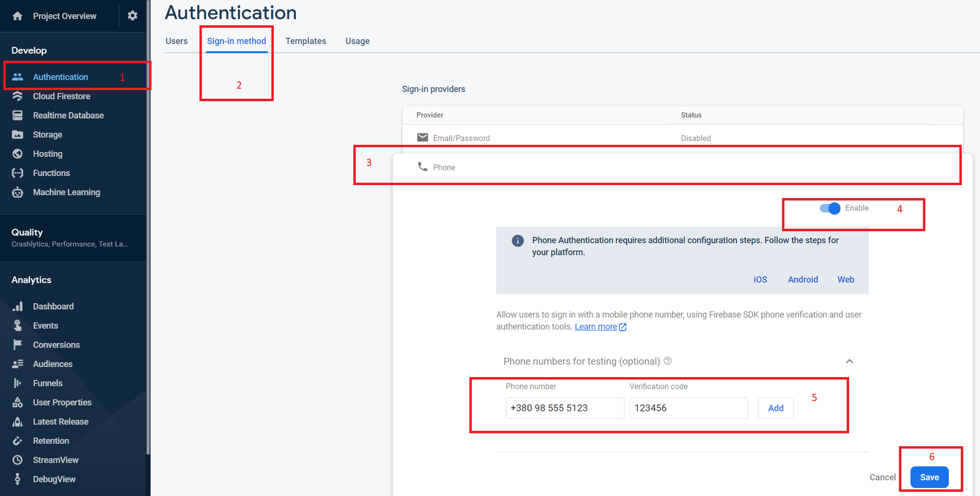Open User Properties from the sidebar
980x496 pixels.
[62, 403]
